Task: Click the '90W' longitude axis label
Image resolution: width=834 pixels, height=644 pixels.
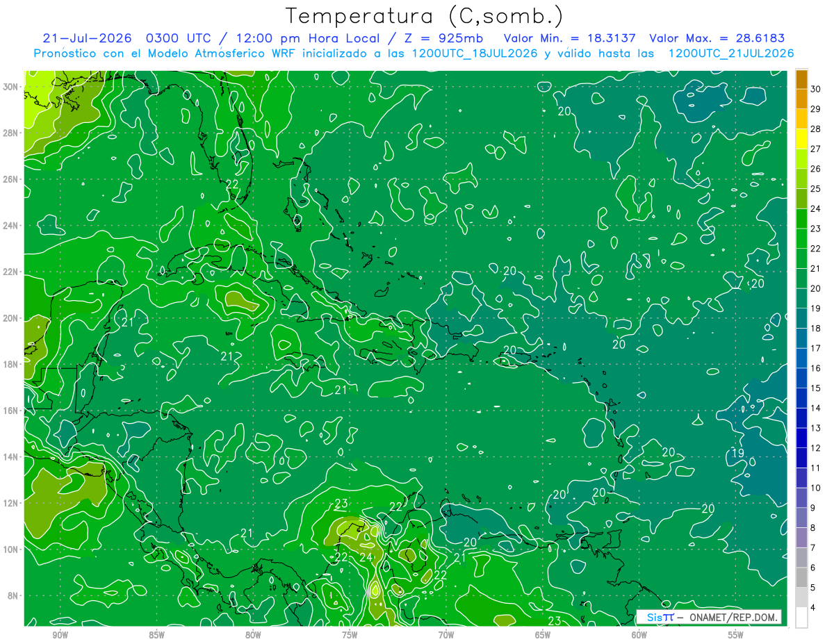Action: 60,634
